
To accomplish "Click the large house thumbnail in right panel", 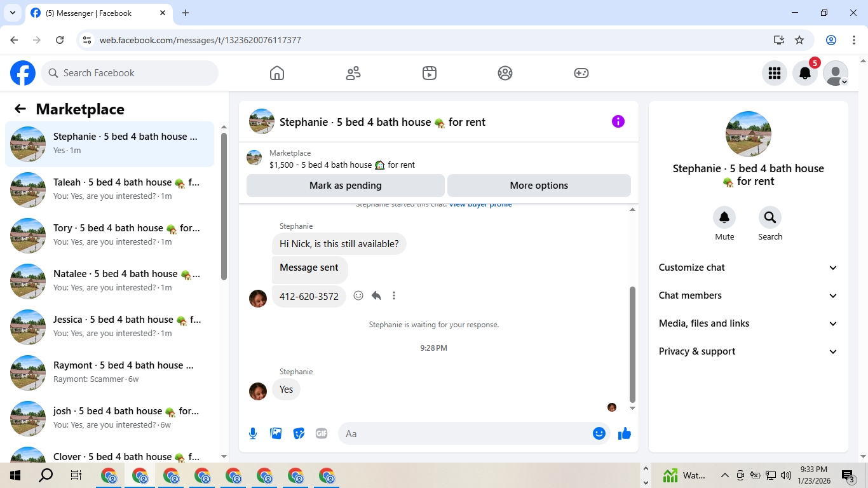I will tap(749, 134).
